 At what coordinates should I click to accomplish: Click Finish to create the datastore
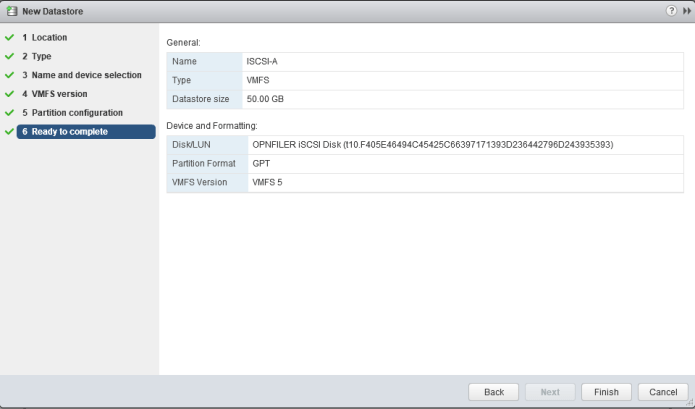point(606,392)
